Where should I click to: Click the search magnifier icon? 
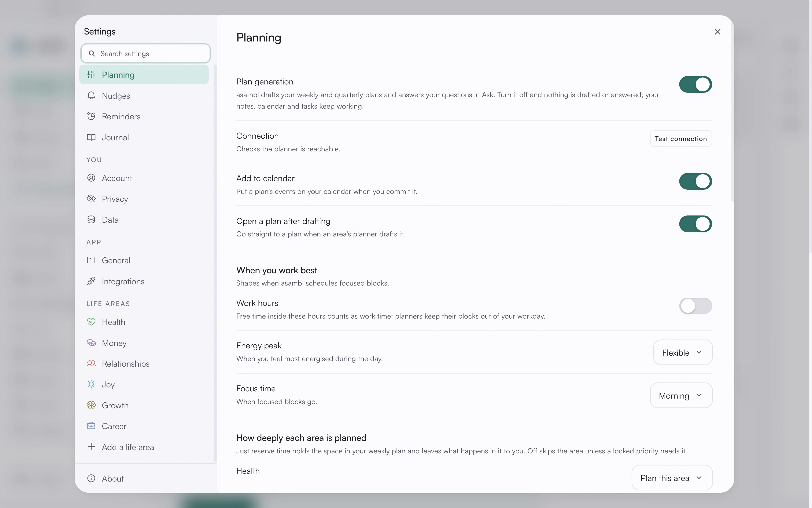point(92,53)
